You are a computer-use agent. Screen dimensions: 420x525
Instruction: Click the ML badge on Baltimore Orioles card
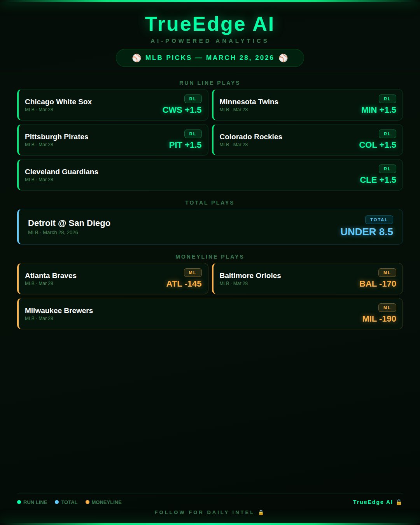click(x=387, y=273)
